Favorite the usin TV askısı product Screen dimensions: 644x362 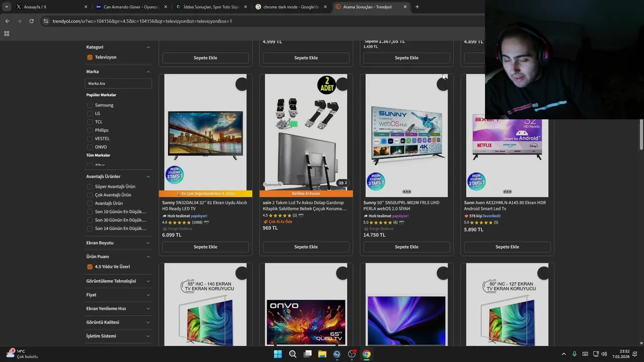(x=342, y=84)
